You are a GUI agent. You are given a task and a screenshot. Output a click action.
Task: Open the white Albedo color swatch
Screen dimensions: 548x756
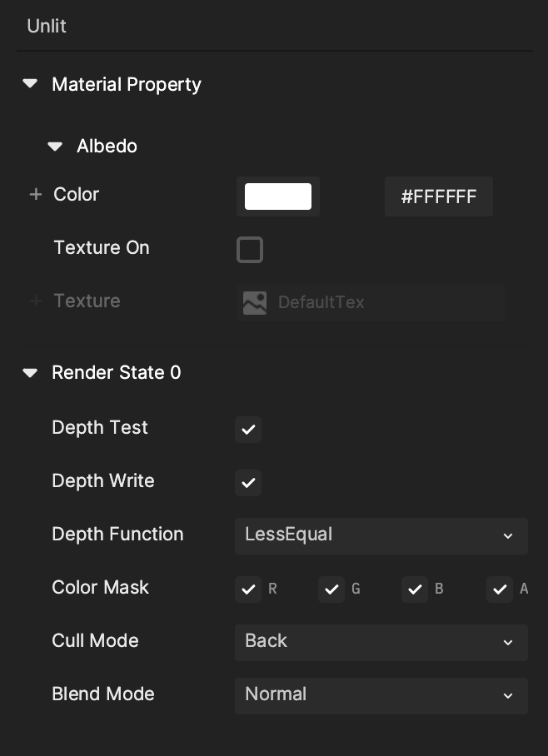(278, 196)
